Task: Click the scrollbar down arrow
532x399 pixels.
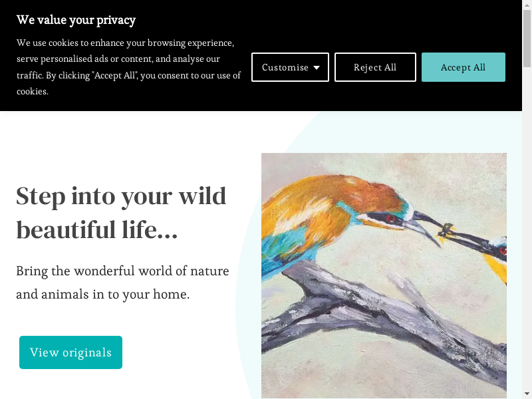Action: point(527,394)
